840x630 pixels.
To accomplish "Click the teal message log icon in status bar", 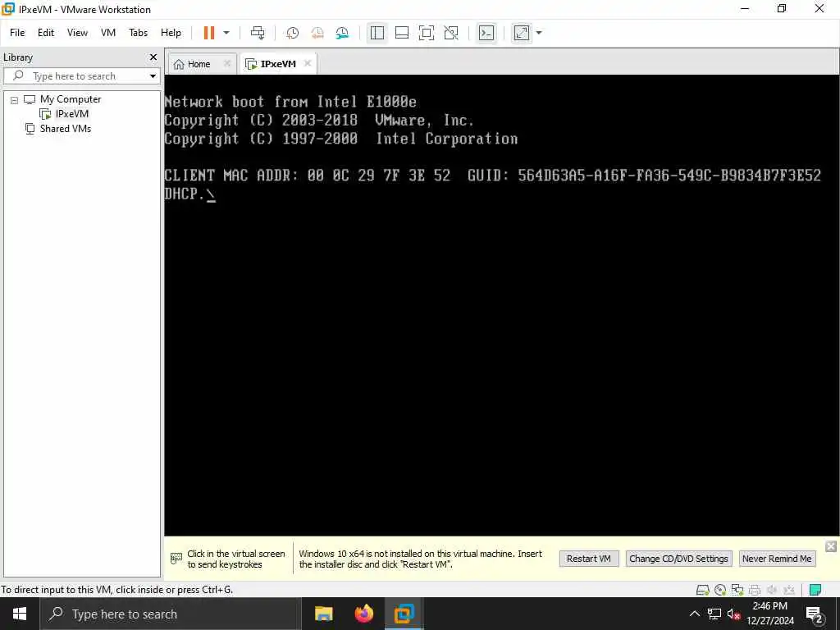I will pos(815,590).
